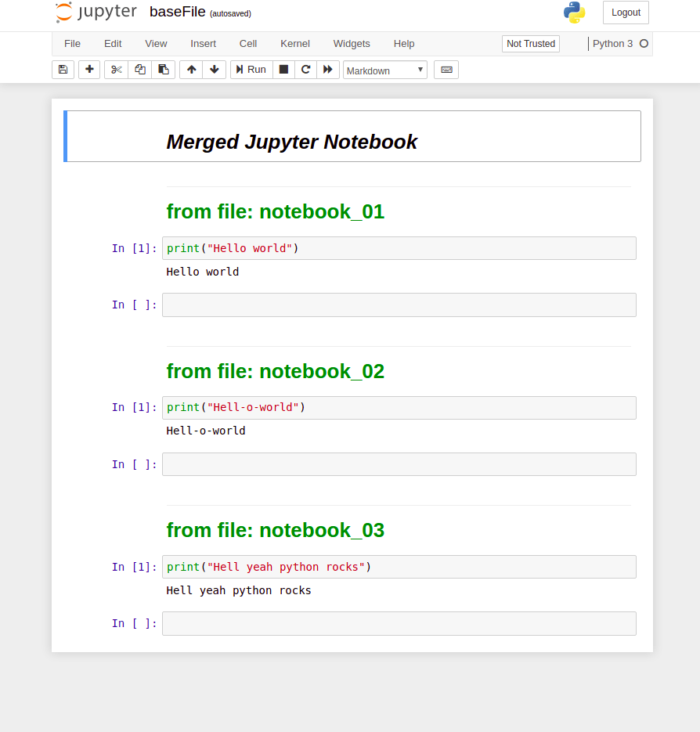Save the notebook via the save icon
The image size is (700, 732).
63,70
